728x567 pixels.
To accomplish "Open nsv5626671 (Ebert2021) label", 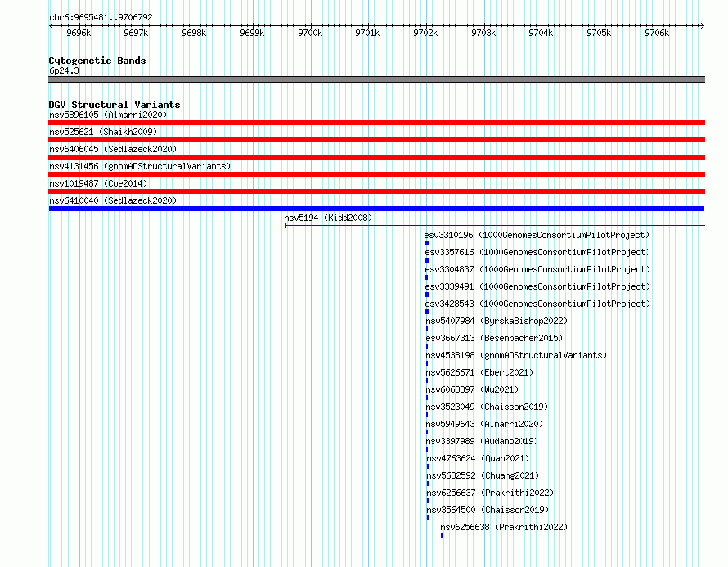I will (479, 372).
